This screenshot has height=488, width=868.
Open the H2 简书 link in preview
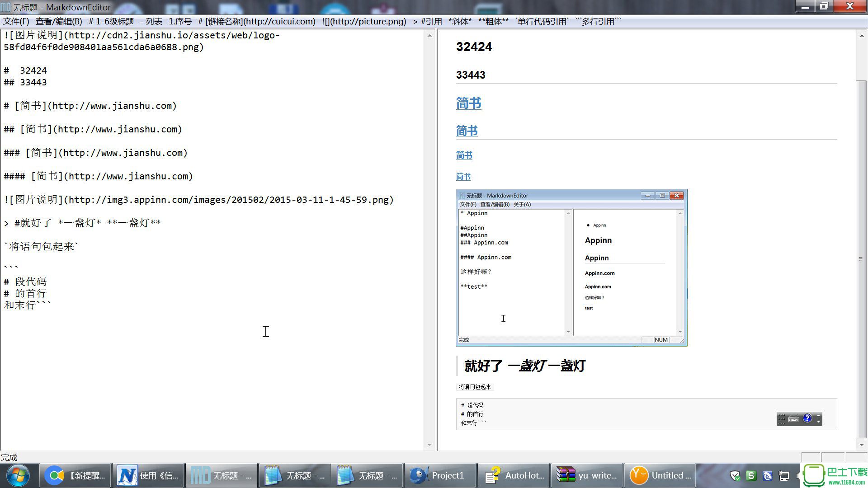(467, 131)
